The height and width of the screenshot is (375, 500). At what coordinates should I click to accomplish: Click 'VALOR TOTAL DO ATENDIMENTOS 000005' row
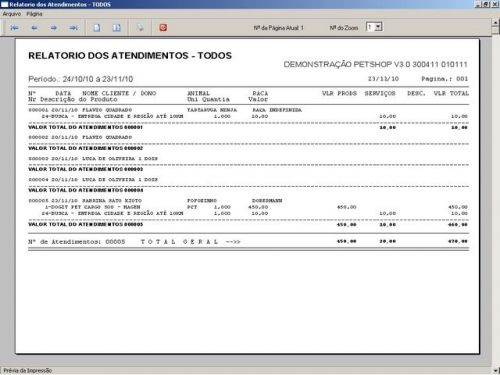click(x=248, y=224)
